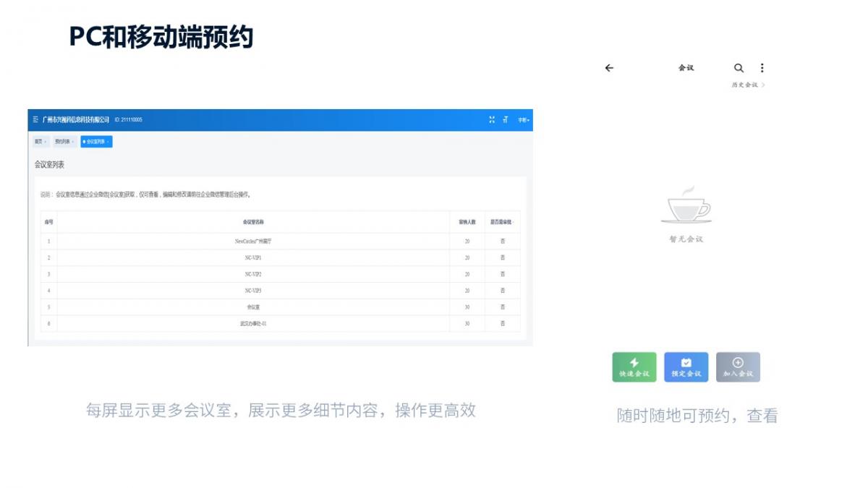Click the 会议室名称 column header
This screenshot has height=488, width=868.
coord(252,222)
